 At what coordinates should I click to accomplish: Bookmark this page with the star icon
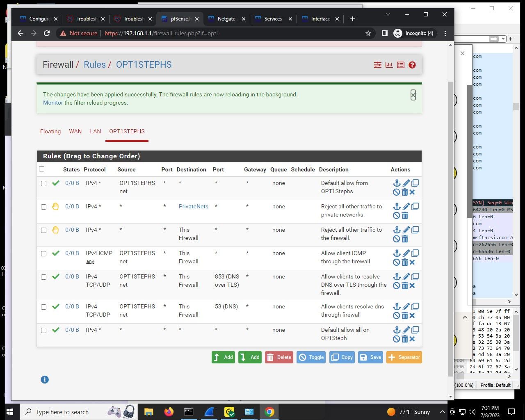click(x=368, y=33)
